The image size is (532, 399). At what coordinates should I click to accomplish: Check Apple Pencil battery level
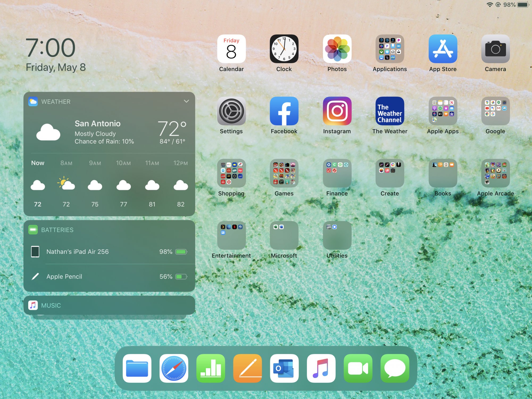click(109, 276)
